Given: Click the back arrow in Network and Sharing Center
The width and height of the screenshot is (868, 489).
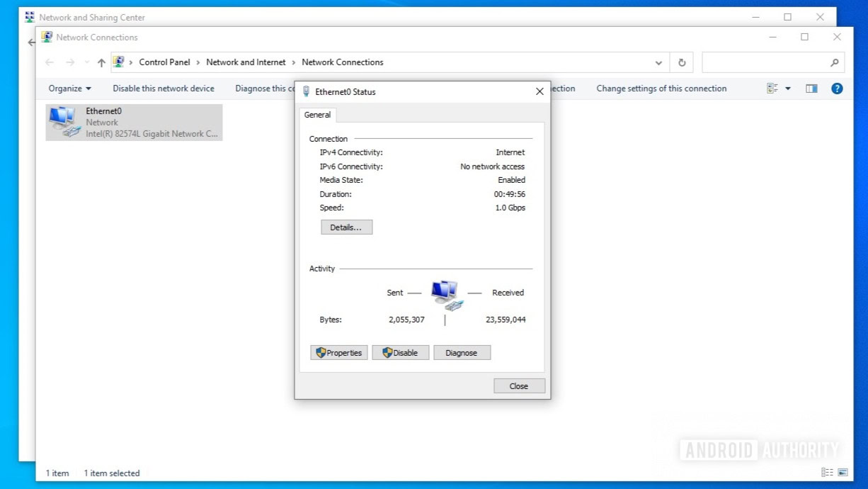Looking at the screenshot, I should click(x=31, y=43).
